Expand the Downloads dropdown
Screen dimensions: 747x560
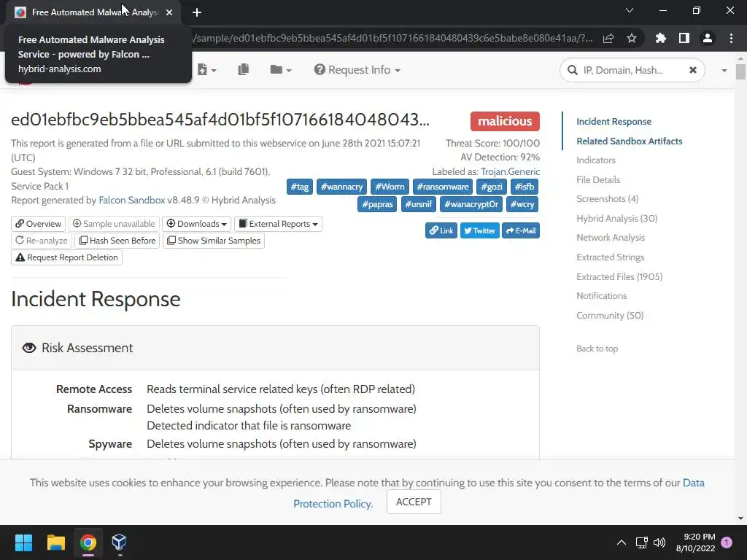pos(196,224)
